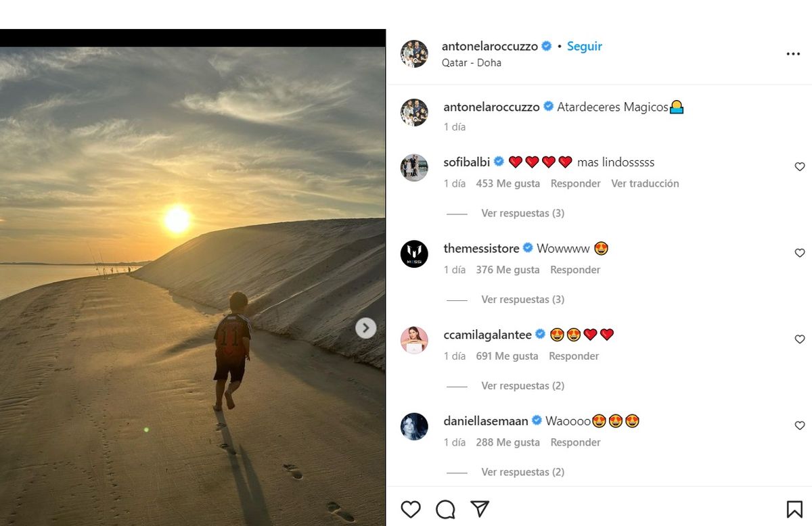Translate sofibalbi's comment with Ver traducción
This screenshot has width=812, height=526.
645,183
